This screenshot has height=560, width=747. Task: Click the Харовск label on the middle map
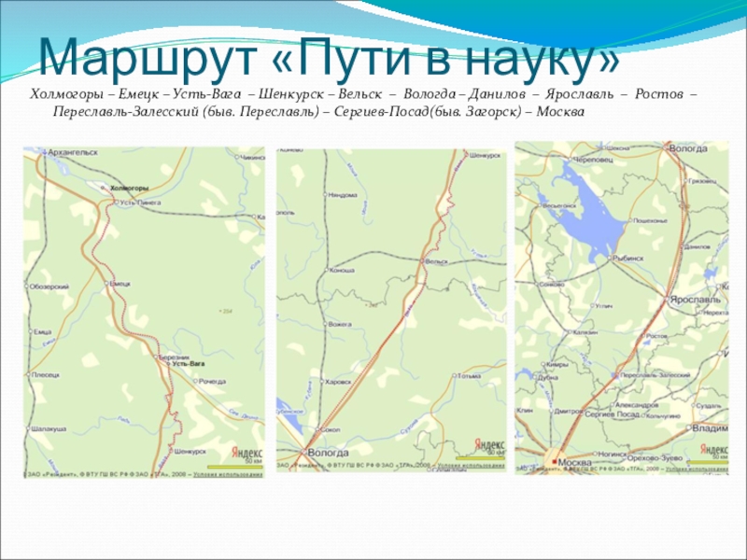(x=338, y=382)
